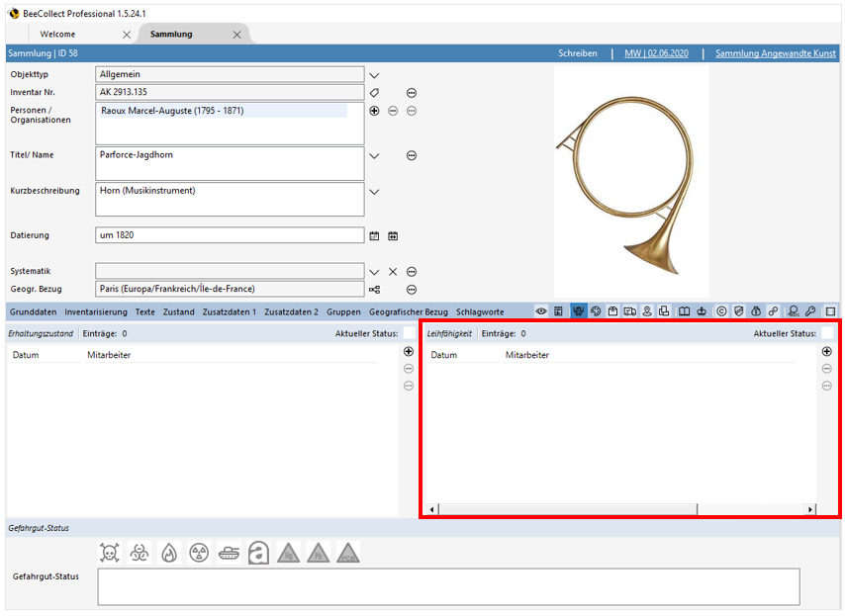Viewport: 845px width, 616px height.
Task: Click the eye icon in the tab toolbar
Action: click(x=541, y=311)
